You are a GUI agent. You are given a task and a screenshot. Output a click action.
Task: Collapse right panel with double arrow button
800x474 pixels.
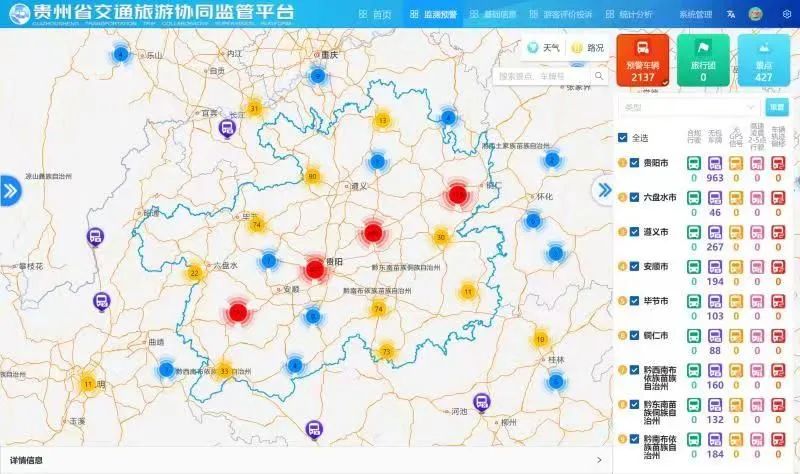pos(603,189)
